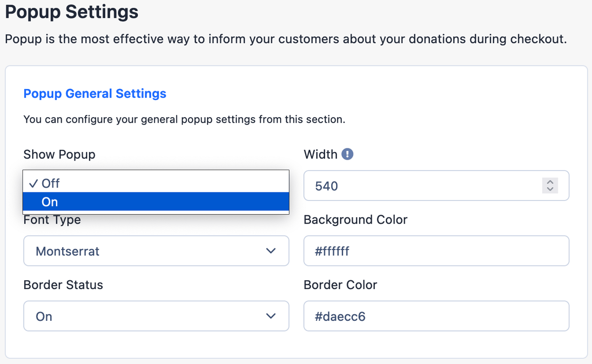Click the Border Color field with #daecc6

(x=436, y=316)
